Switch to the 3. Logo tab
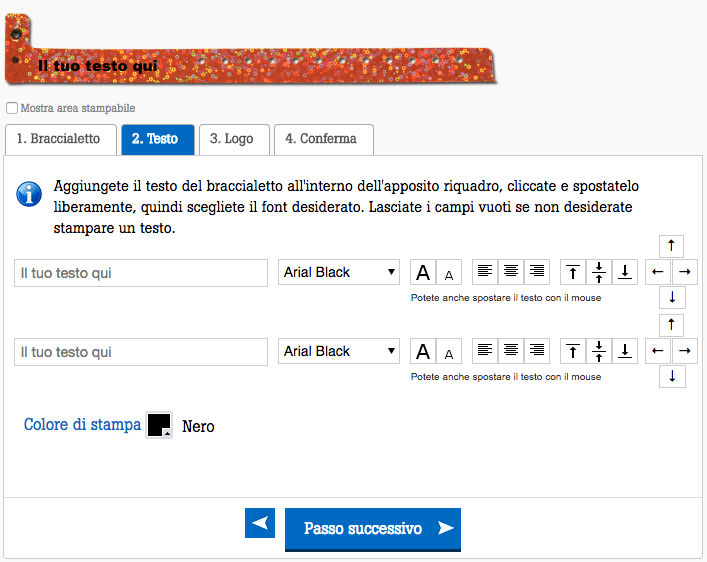 (234, 139)
